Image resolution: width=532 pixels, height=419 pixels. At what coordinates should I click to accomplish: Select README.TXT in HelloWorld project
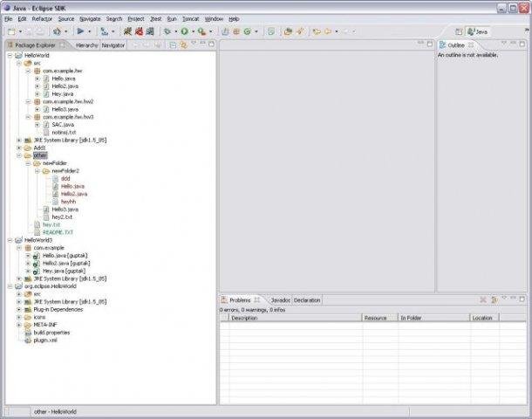coord(58,232)
